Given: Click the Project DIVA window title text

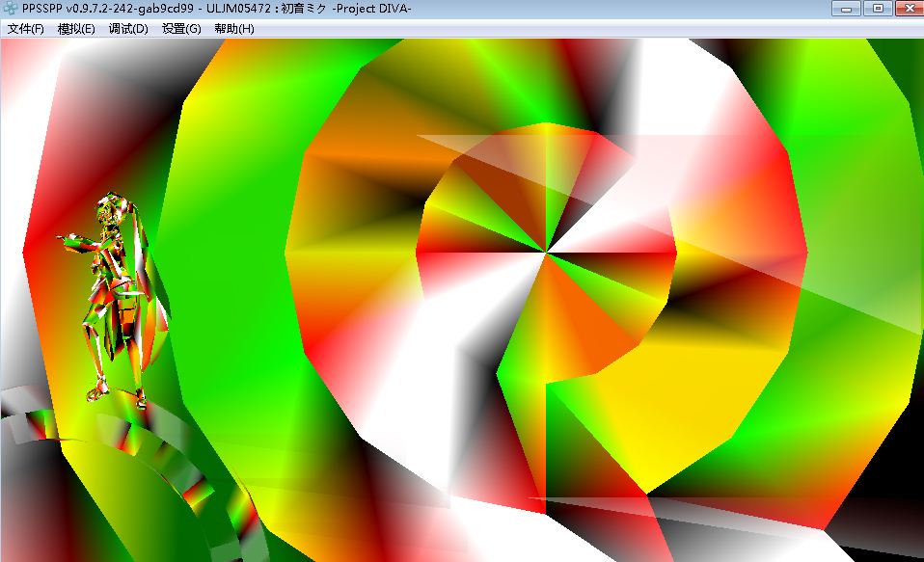Looking at the screenshot, I should 357,10.
